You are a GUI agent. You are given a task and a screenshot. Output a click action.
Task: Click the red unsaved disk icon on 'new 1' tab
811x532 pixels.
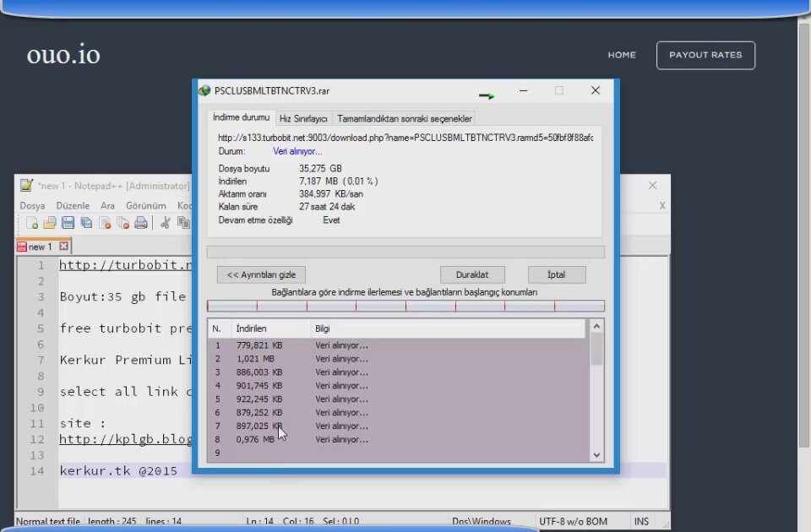click(22, 247)
